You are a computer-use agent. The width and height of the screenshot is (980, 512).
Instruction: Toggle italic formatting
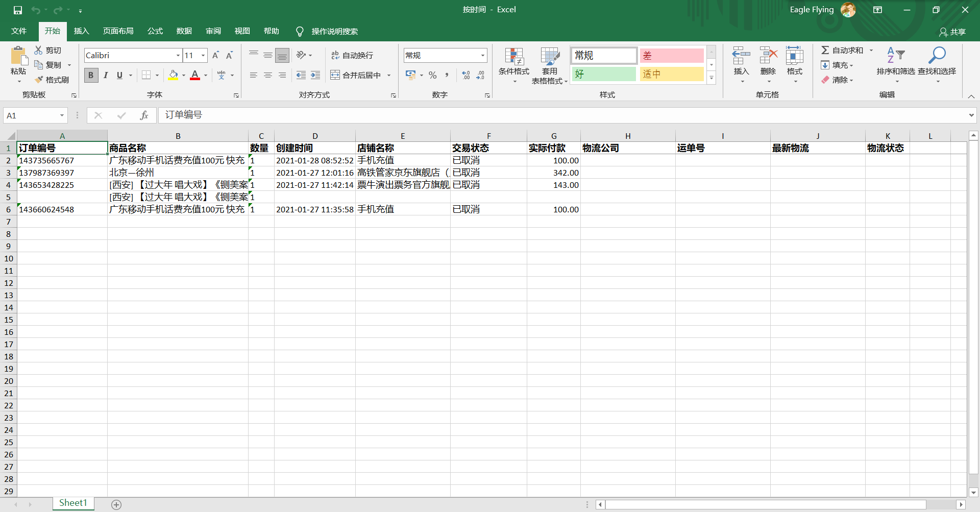[106, 75]
